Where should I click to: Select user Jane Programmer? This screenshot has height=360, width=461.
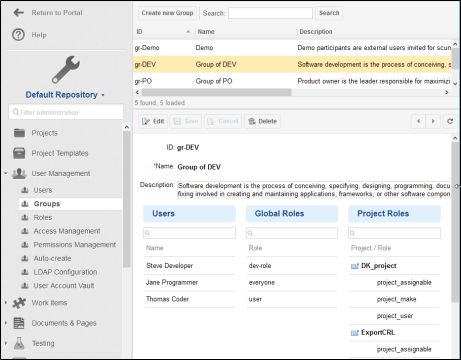coord(172,282)
